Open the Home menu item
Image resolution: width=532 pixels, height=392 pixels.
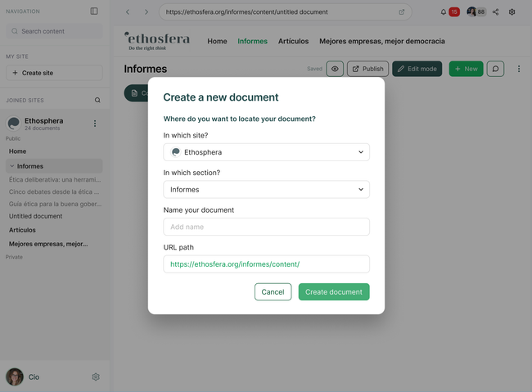[x=217, y=41]
